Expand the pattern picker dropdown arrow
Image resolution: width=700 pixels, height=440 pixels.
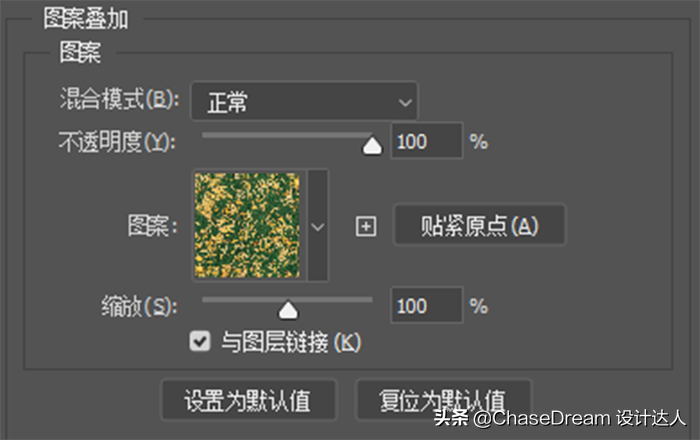click(x=317, y=226)
